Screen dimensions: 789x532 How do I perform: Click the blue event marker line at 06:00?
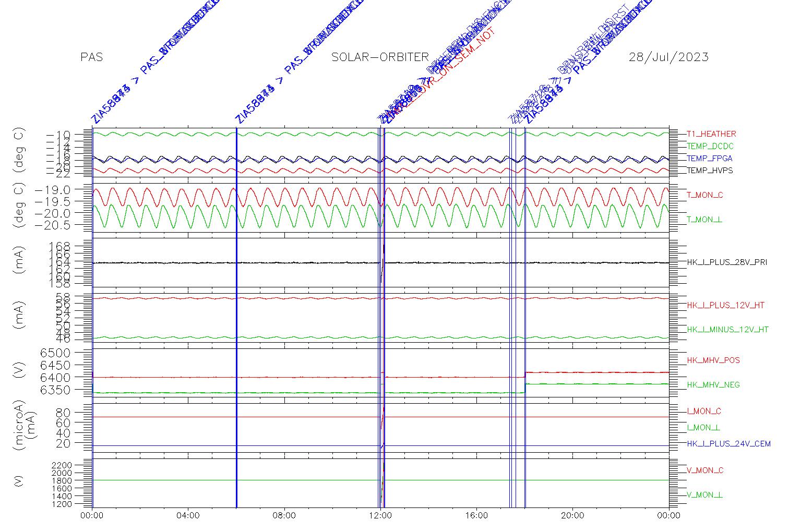click(236, 317)
